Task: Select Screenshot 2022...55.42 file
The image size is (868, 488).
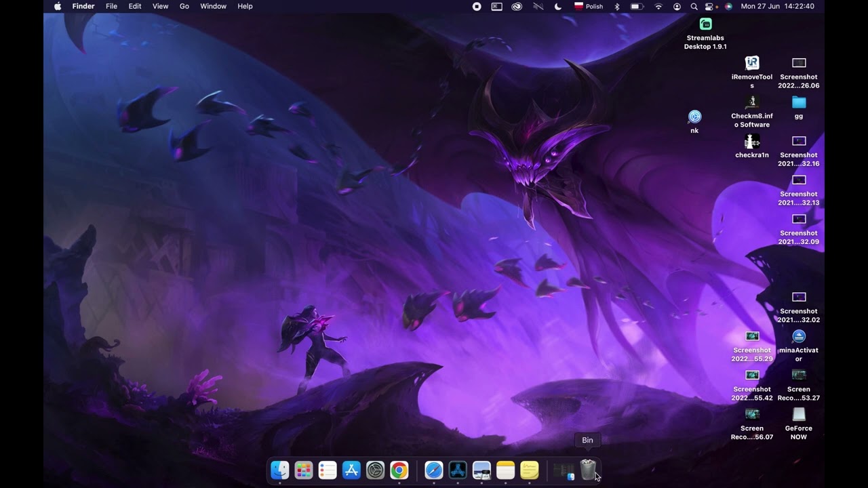Action: point(752,375)
